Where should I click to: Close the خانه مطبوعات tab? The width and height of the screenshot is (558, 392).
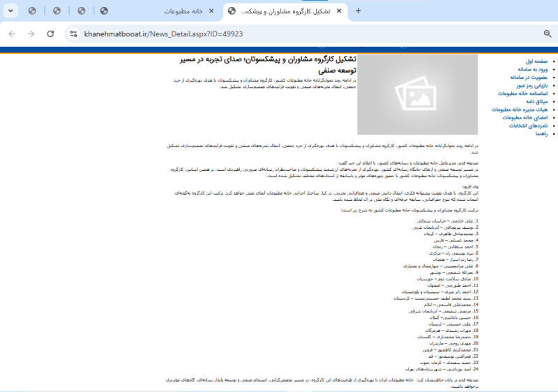(211, 11)
